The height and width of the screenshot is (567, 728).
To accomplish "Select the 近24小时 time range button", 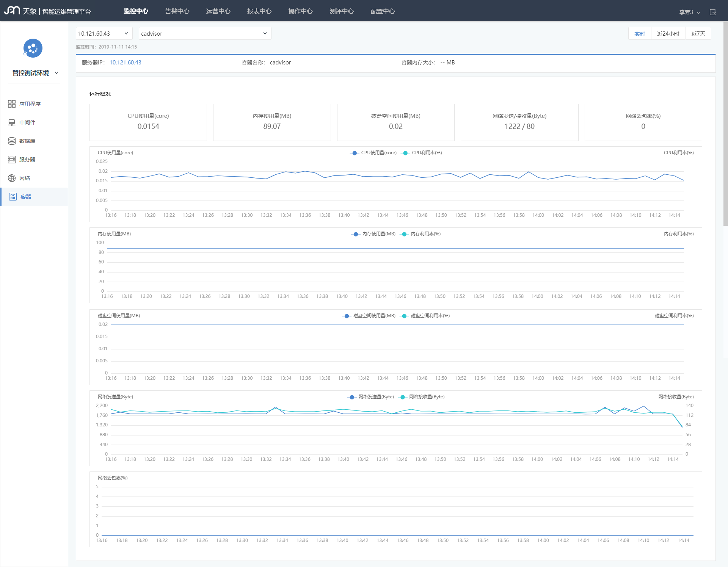I will [x=668, y=34].
